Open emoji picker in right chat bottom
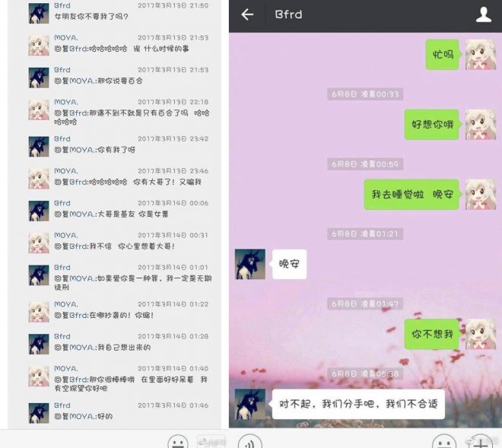 coord(444,442)
